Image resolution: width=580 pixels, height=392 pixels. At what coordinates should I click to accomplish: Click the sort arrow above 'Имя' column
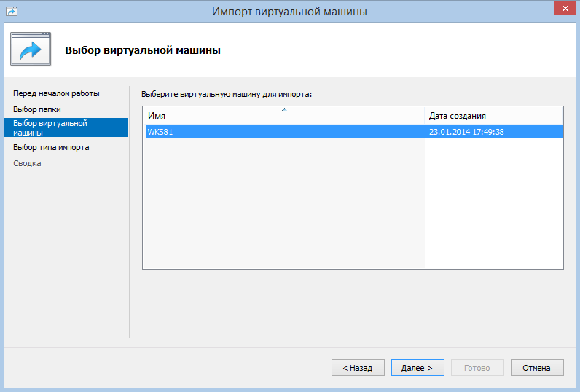pos(284,109)
